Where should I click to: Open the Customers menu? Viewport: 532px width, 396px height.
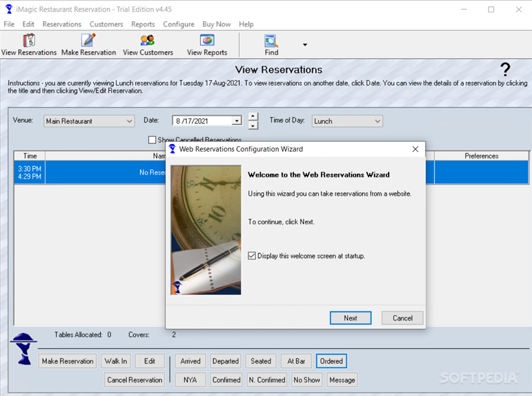tap(106, 24)
